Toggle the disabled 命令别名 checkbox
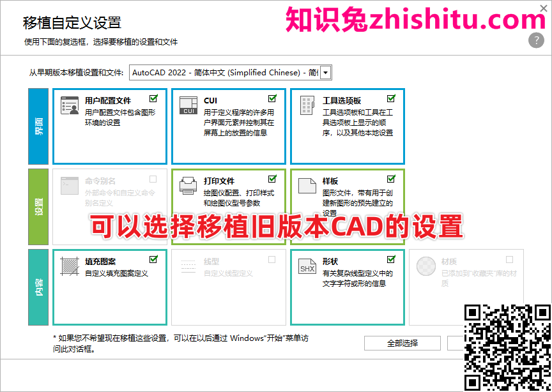 pyautogui.click(x=153, y=179)
